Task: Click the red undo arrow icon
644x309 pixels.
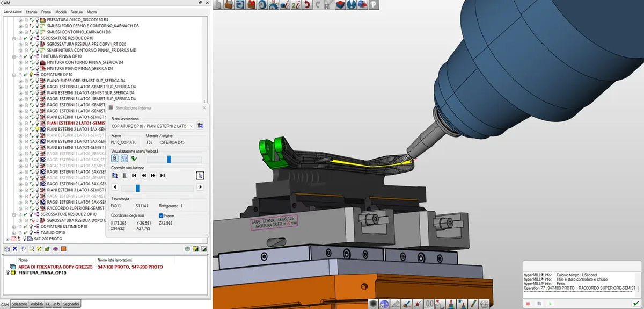Action: point(307,5)
